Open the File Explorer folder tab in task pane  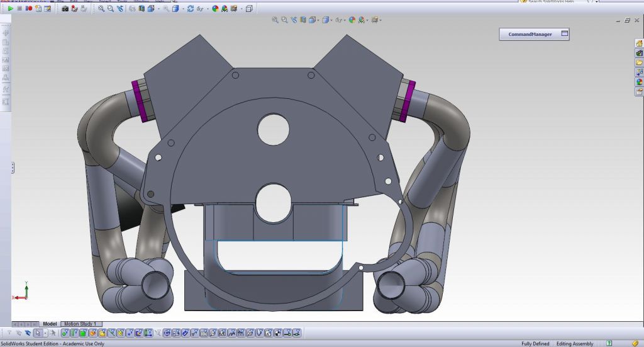639,62
